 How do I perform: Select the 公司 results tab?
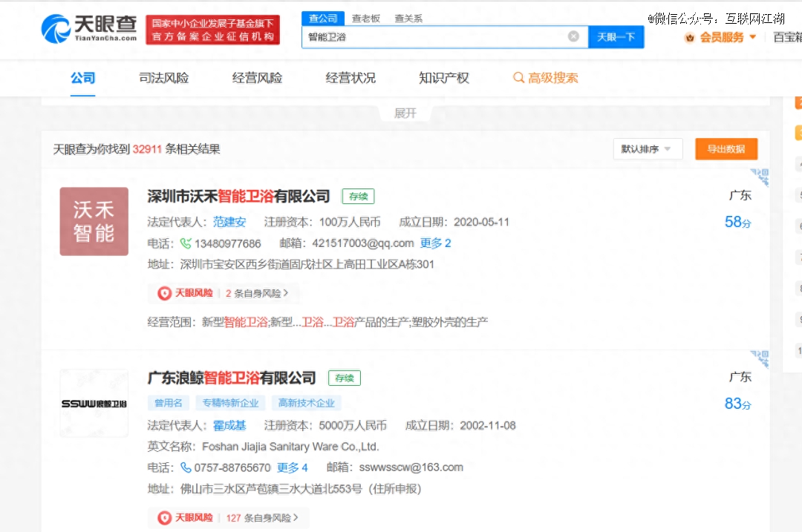tap(83, 78)
